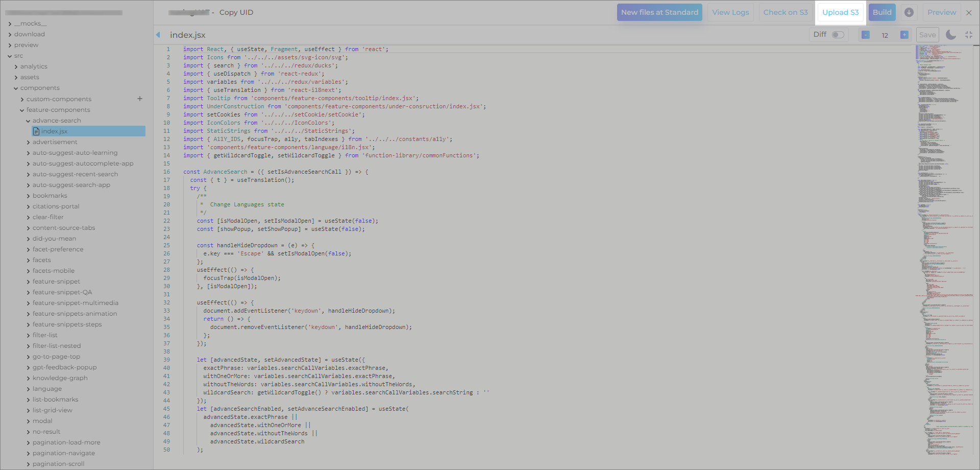Click New files at Standard button
Image resolution: width=980 pixels, height=470 pixels.
tap(659, 12)
